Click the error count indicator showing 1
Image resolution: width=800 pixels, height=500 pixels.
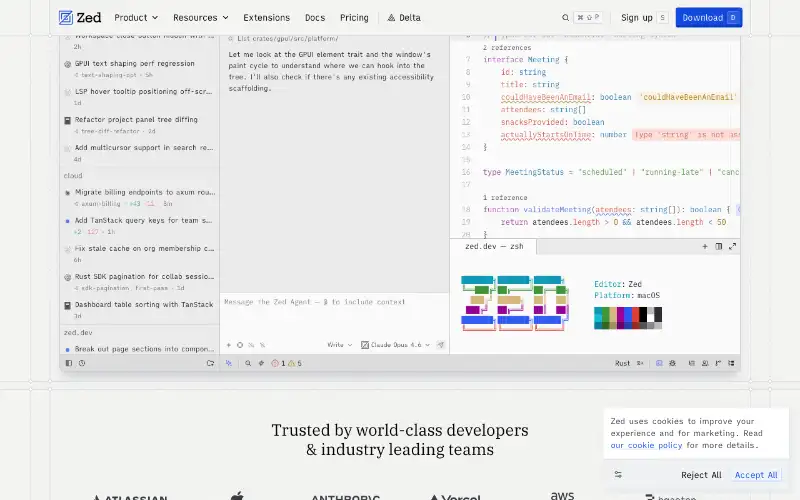pyautogui.click(x=278, y=363)
